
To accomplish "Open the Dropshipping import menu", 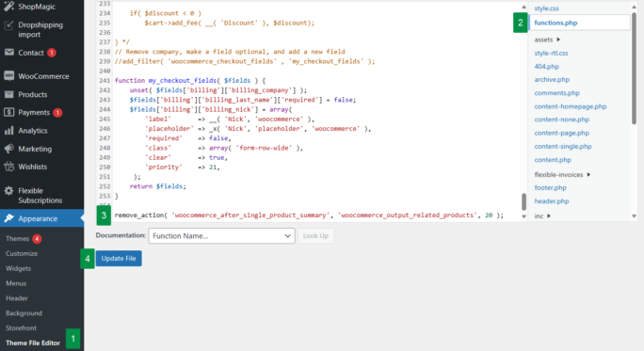I will (x=41, y=29).
